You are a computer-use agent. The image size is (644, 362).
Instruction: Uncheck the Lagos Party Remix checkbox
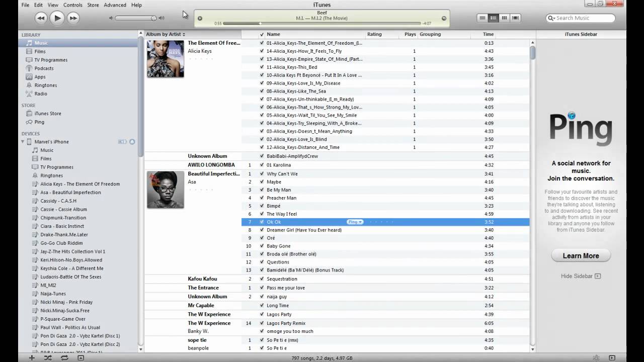point(262,323)
